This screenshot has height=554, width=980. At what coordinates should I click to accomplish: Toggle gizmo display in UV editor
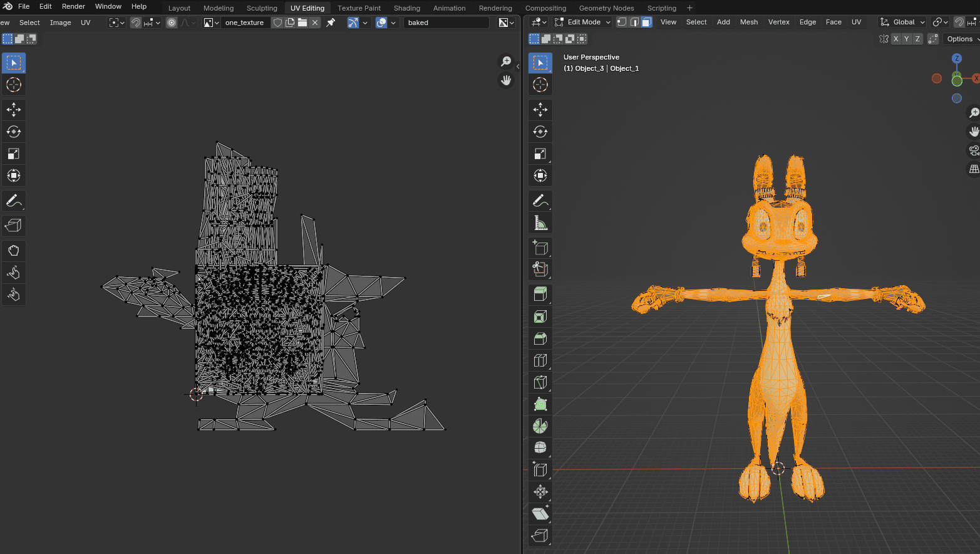(354, 23)
